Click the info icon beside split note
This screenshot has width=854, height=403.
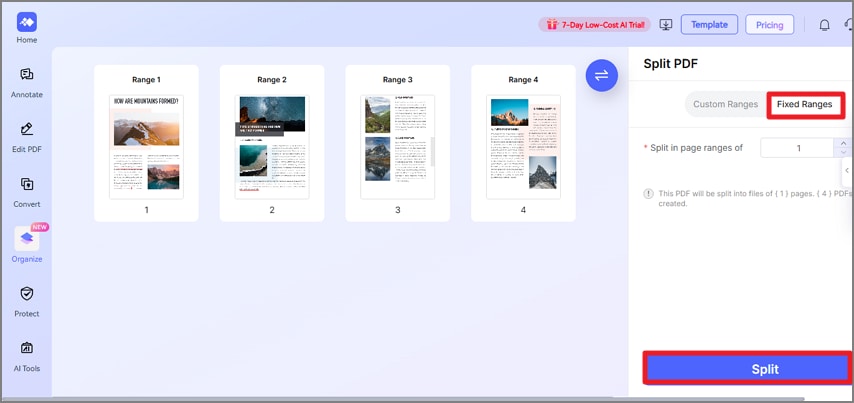(x=648, y=193)
